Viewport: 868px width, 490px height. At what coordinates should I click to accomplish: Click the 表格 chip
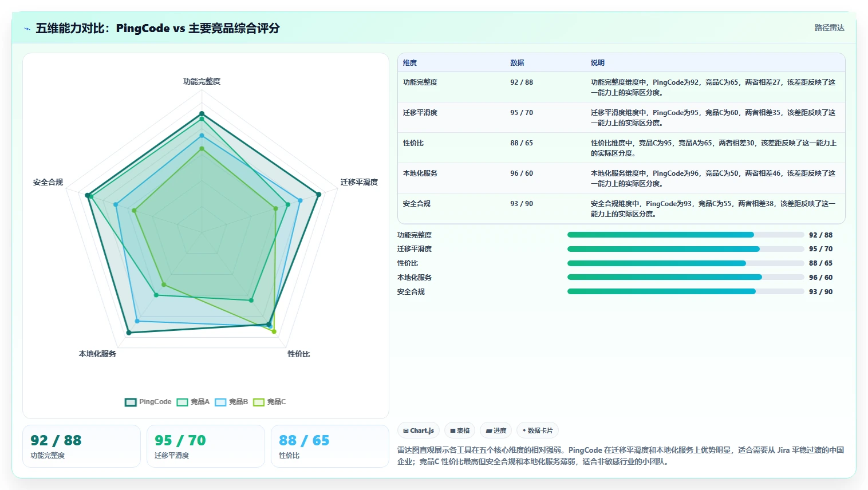[460, 430]
